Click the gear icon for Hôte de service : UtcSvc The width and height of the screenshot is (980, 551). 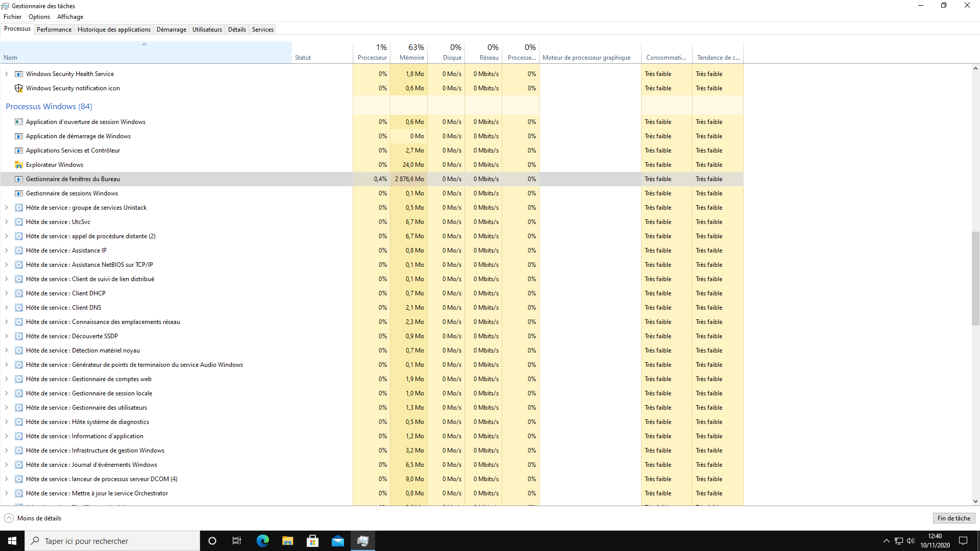(19, 222)
